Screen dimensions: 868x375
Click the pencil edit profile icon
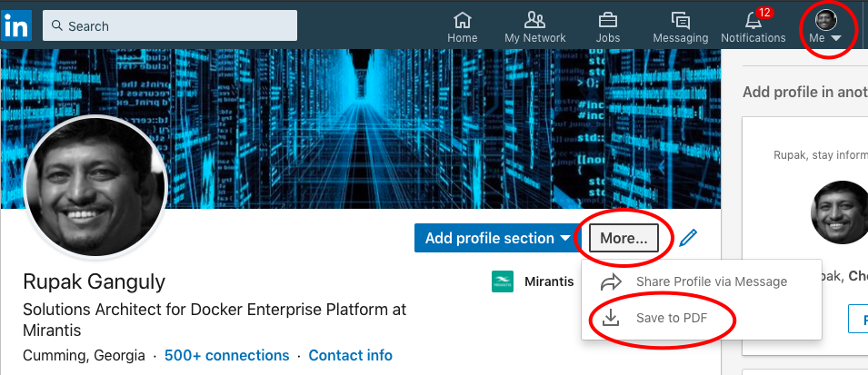(687, 238)
